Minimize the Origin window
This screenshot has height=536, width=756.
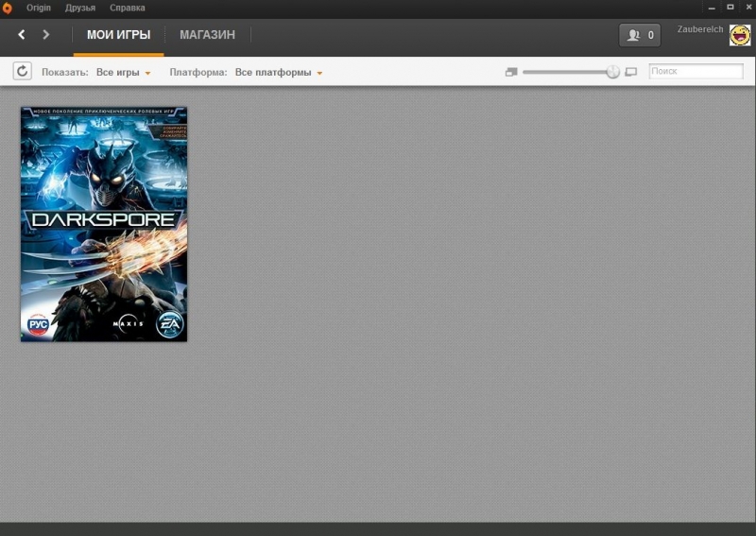tap(712, 8)
